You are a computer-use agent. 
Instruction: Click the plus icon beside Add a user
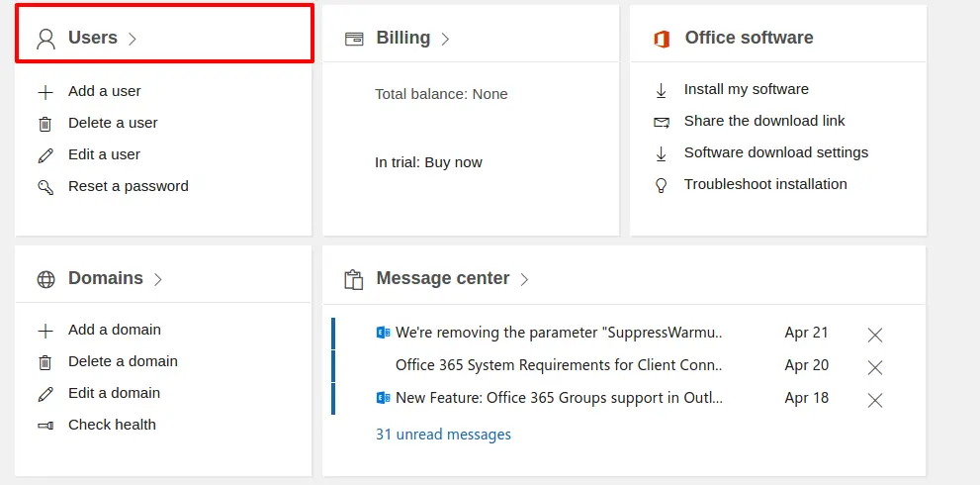(45, 93)
